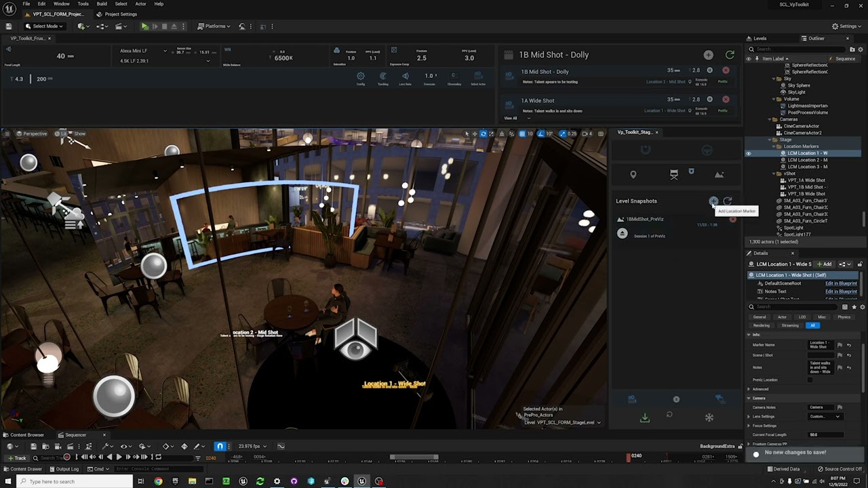This screenshot has width=868, height=488.
Task: Open Chrome from the Windows taskbar
Action: tap(158, 481)
